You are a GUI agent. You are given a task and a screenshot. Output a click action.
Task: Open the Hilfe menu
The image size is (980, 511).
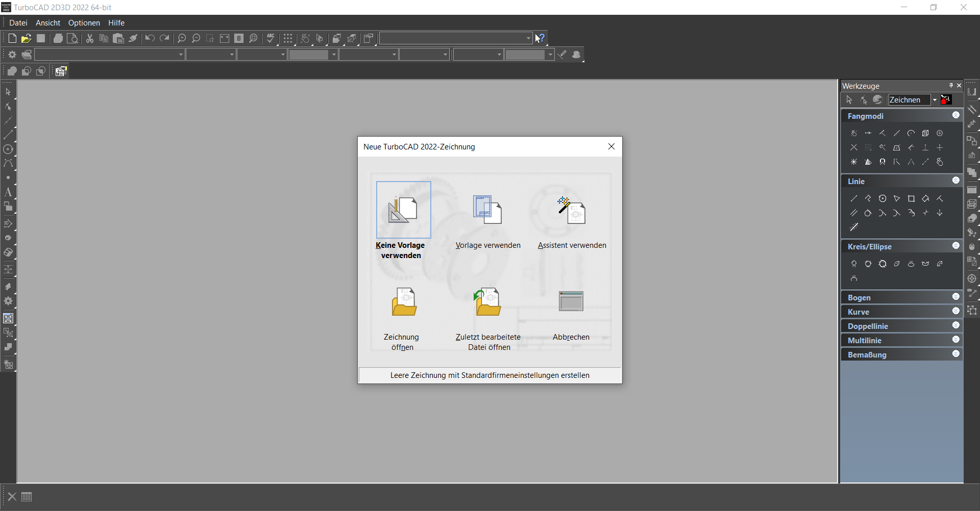coord(116,22)
